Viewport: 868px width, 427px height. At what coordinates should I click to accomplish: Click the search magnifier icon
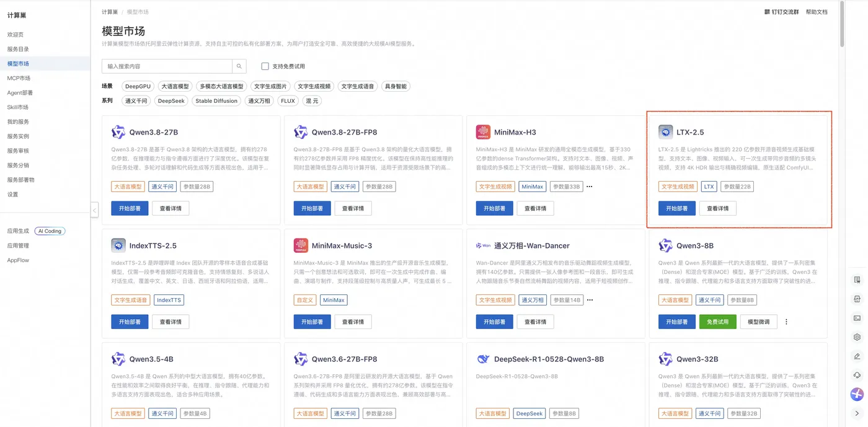[239, 66]
